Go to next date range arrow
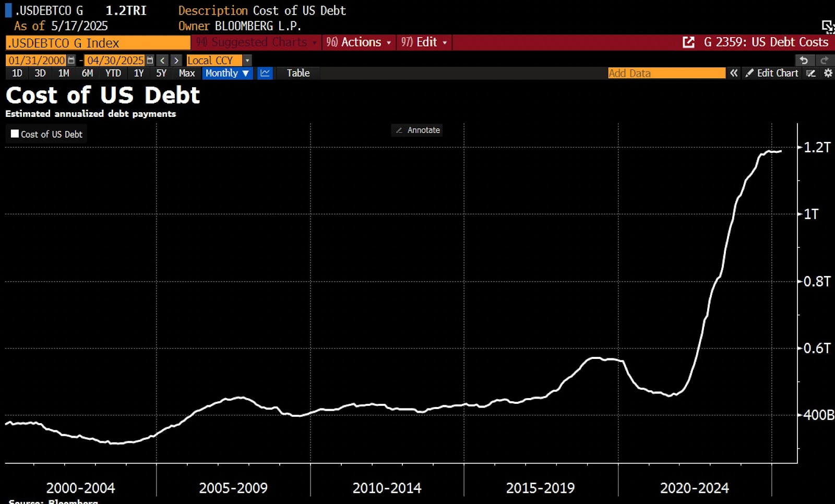Image resolution: width=835 pixels, height=504 pixels. pos(176,61)
